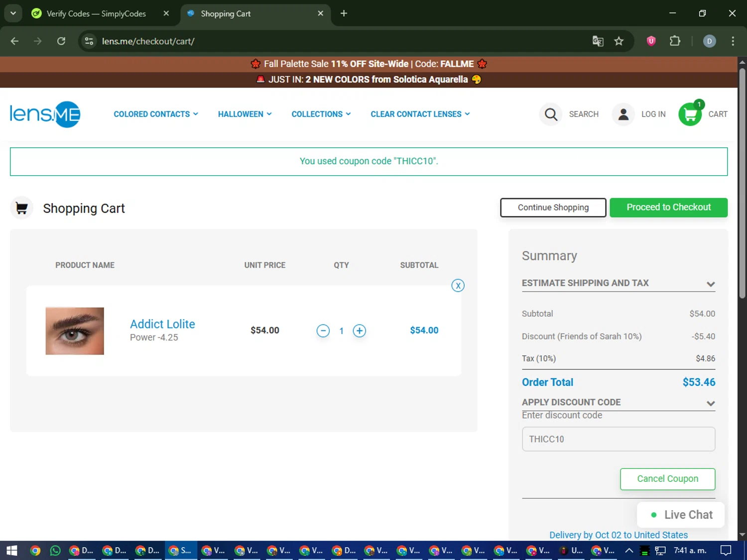The image size is (747, 560).
Task: Click the Fall Palette Sale FALLME banner
Action: pos(369,64)
